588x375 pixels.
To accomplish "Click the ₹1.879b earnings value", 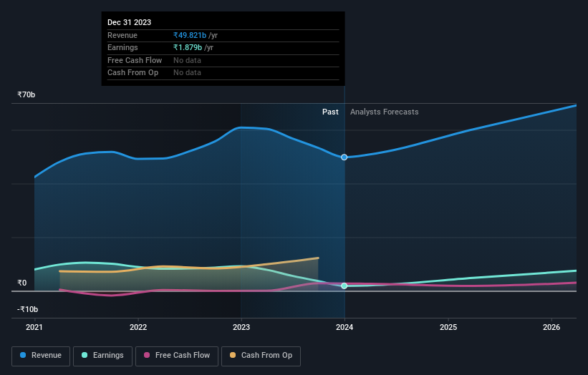I will [x=188, y=47].
